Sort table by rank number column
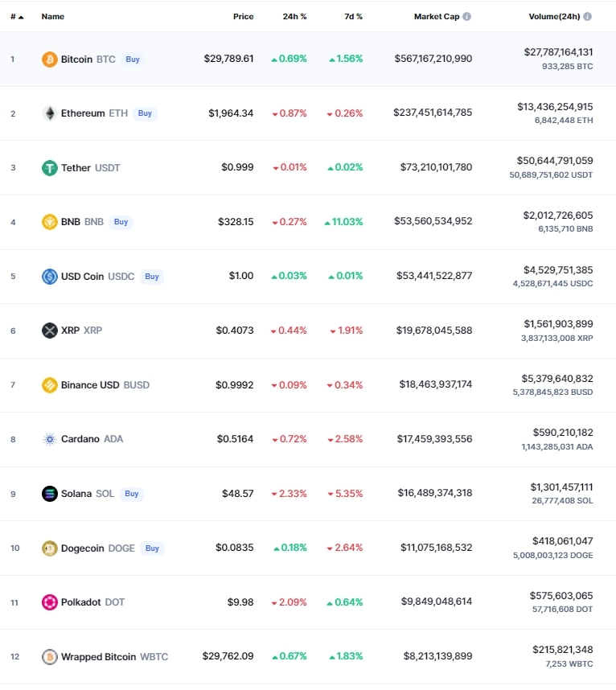This screenshot has width=616, height=690. coord(17,17)
